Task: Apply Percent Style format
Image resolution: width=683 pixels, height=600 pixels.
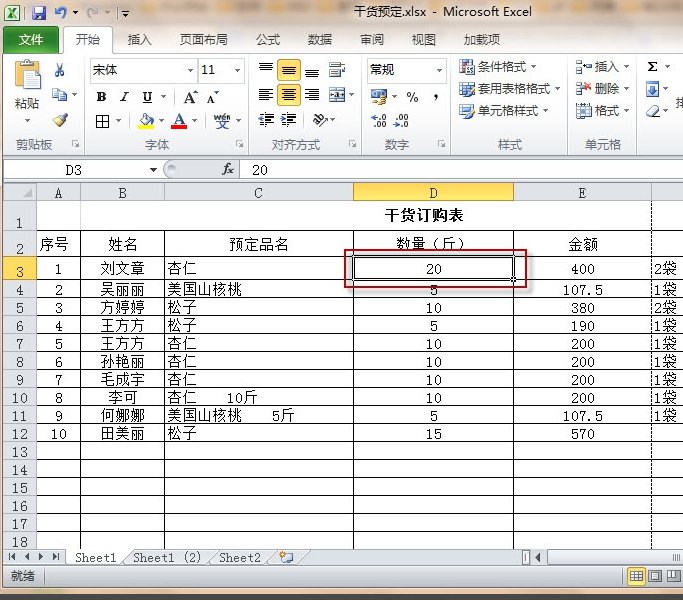Action: click(x=412, y=97)
